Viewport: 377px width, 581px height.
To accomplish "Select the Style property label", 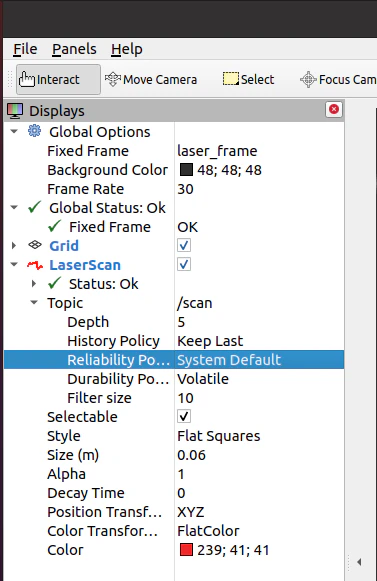I will [x=64, y=436].
